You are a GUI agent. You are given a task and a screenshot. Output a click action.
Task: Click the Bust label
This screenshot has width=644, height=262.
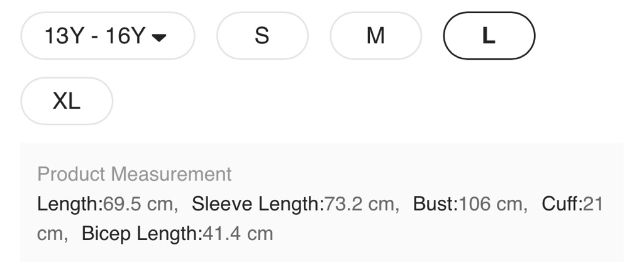coord(435,204)
